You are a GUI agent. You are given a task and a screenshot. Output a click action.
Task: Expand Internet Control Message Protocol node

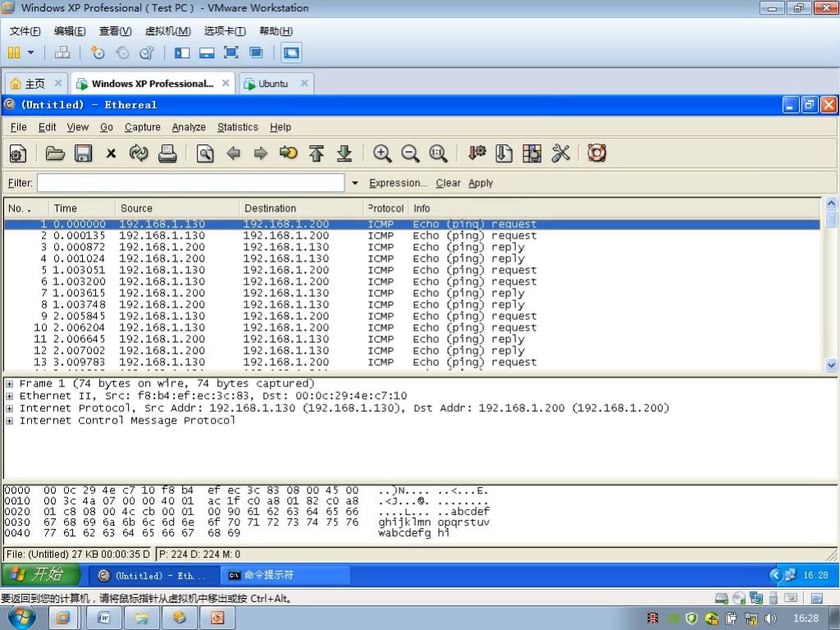(9, 421)
